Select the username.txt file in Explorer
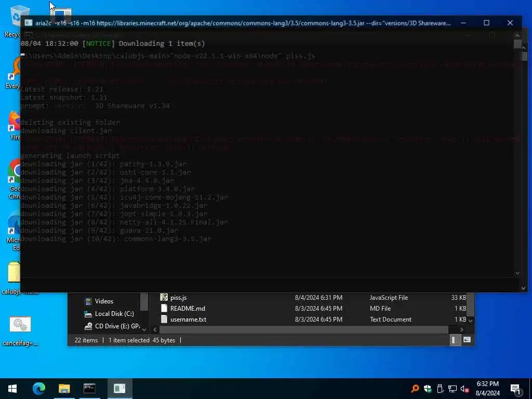532x399 pixels. (x=188, y=320)
